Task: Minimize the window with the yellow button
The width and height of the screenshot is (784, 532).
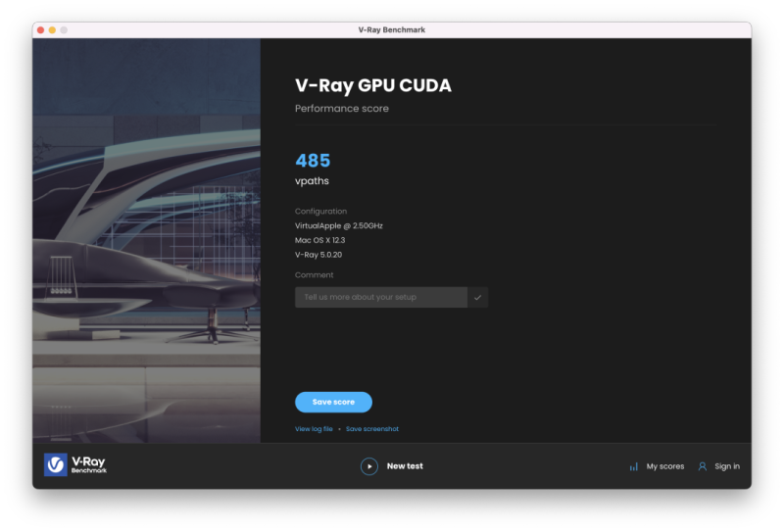Action: pos(53,30)
